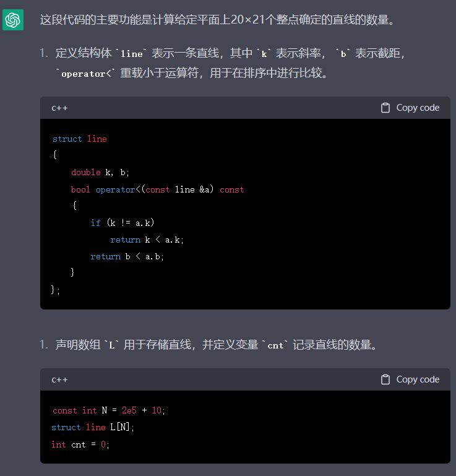Image resolution: width=456 pixels, height=476 pixels.
Task: Click the "bool operator<(const line &a) const" line
Action: pyautogui.click(x=157, y=189)
